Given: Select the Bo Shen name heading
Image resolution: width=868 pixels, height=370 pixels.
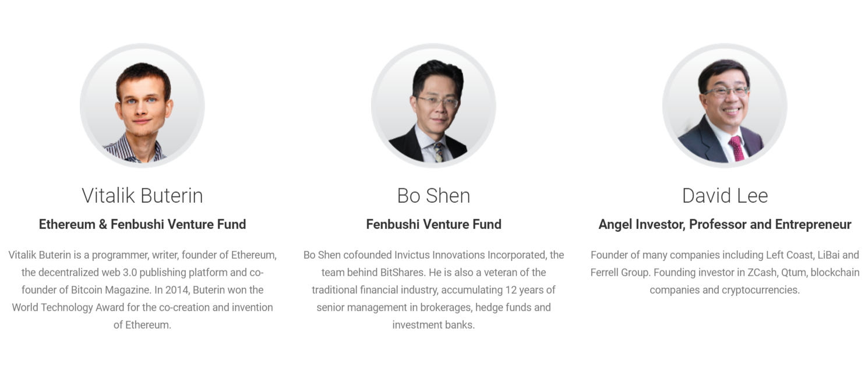Looking at the screenshot, I should 433,195.
